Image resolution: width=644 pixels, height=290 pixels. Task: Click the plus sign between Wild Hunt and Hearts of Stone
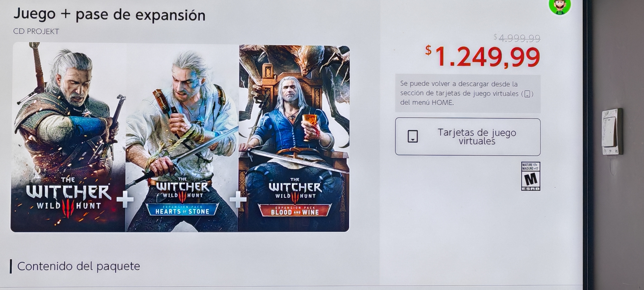click(x=125, y=199)
